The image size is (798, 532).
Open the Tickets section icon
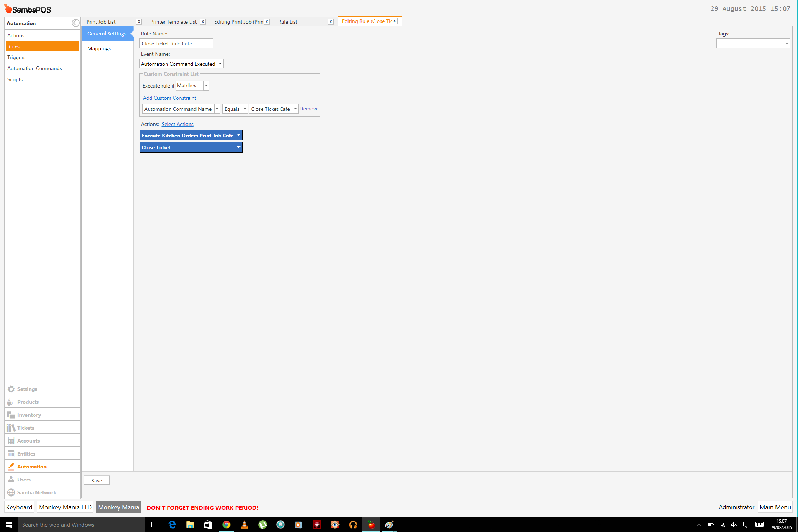[x=11, y=428]
